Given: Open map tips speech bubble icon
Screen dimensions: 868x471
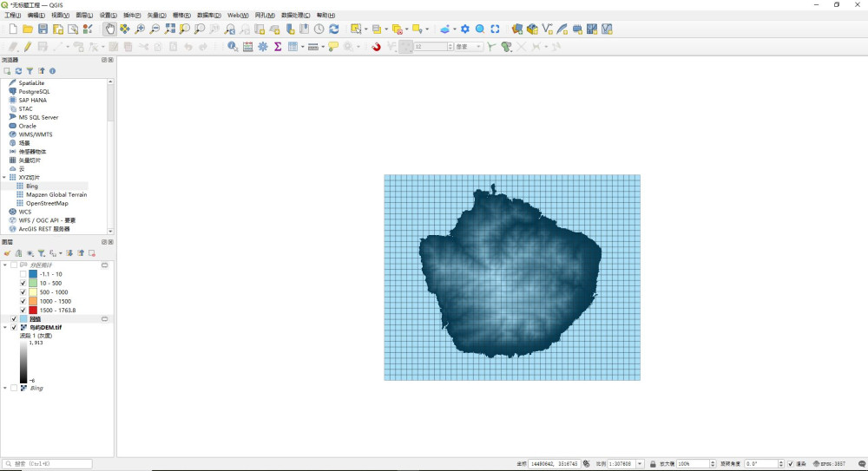Looking at the screenshot, I should pyautogui.click(x=332, y=47).
